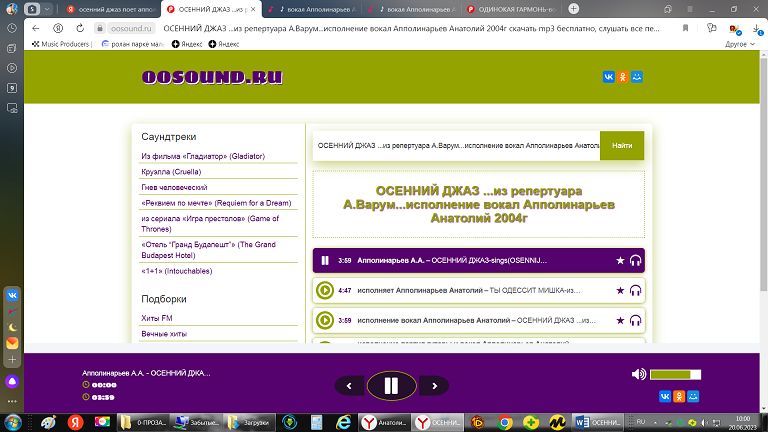
Task: Click the Найти search button
Action: coord(622,145)
